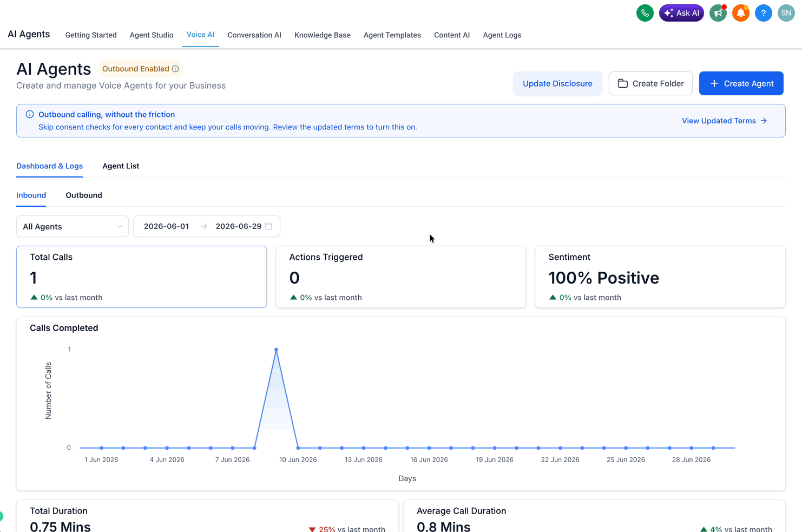Click the Create Agent button

tap(741, 83)
